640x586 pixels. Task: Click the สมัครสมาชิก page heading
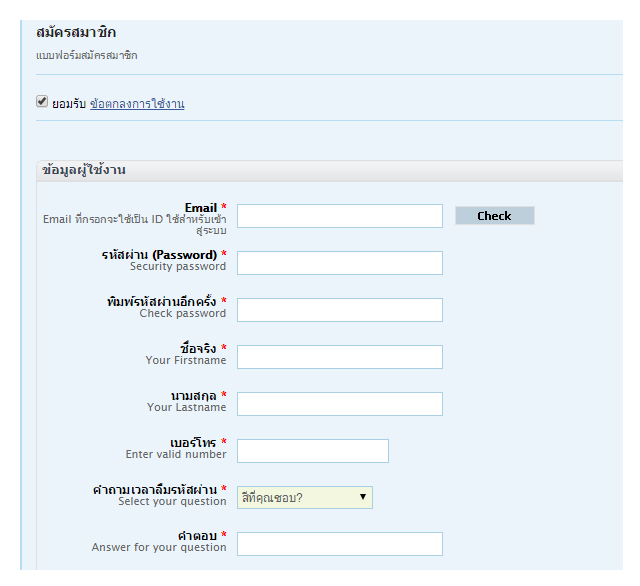point(76,32)
